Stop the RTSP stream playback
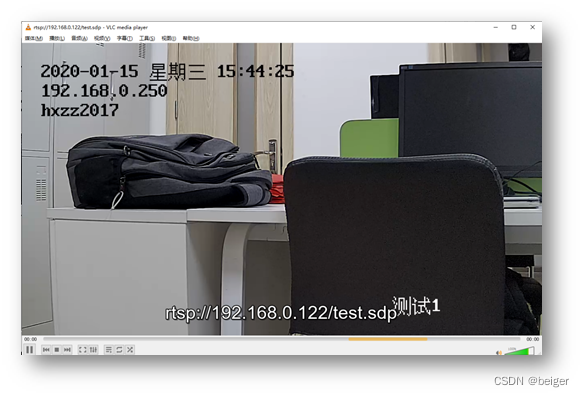This screenshot has width=584, height=397. coord(57,350)
